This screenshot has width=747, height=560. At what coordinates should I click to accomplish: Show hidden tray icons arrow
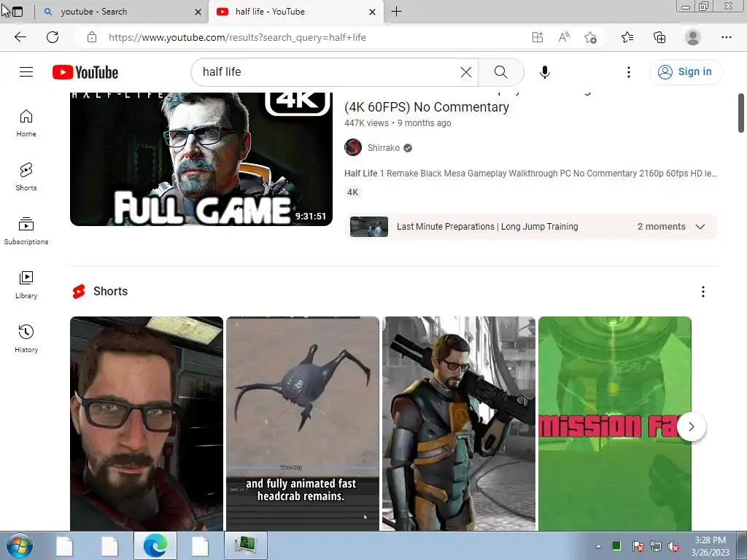(598, 546)
